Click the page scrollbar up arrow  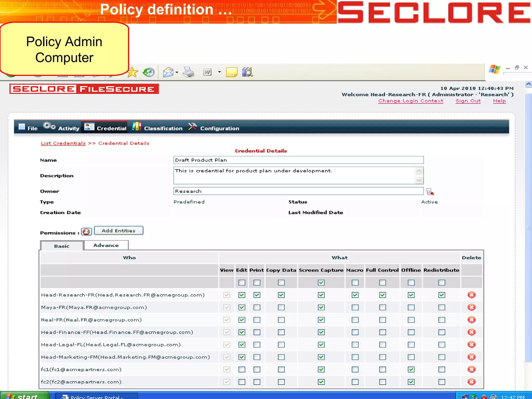(528, 84)
